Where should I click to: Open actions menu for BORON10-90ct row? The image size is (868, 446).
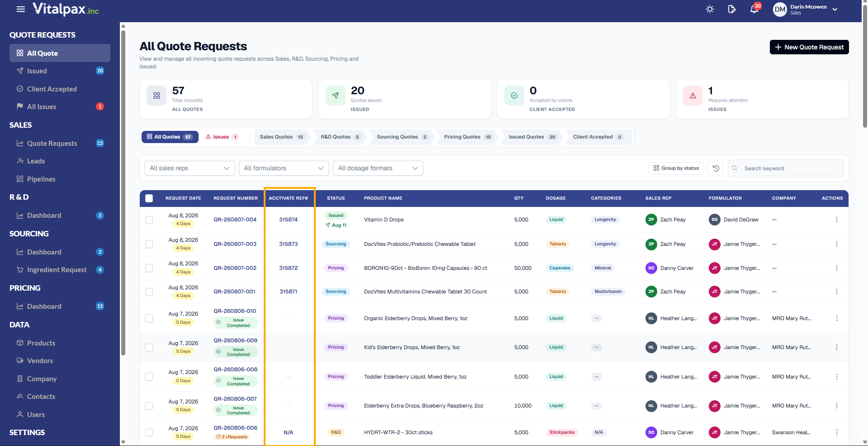[836, 268]
